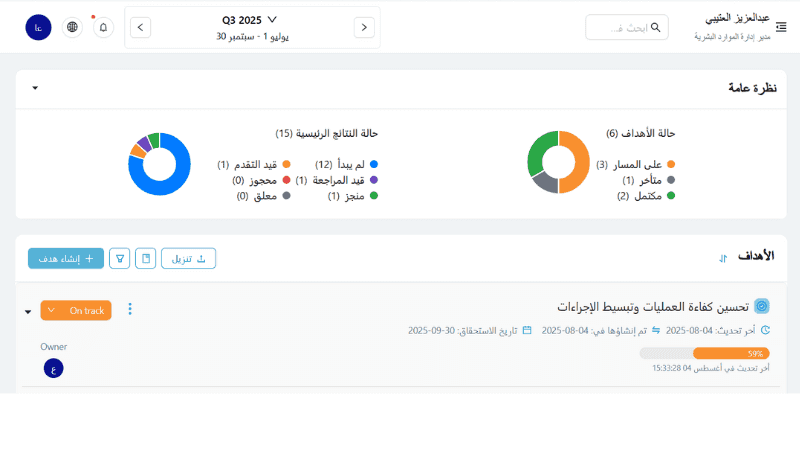This screenshot has width=800, height=468.
Task: Click the filter icon in goals toolbar
Action: [x=120, y=259]
